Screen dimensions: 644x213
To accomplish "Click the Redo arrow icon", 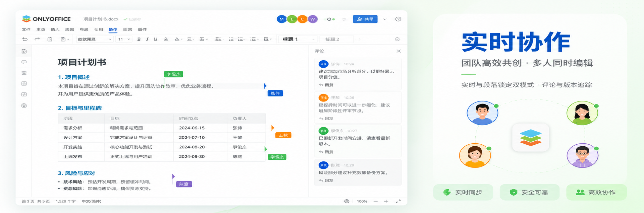I will coord(37,39).
